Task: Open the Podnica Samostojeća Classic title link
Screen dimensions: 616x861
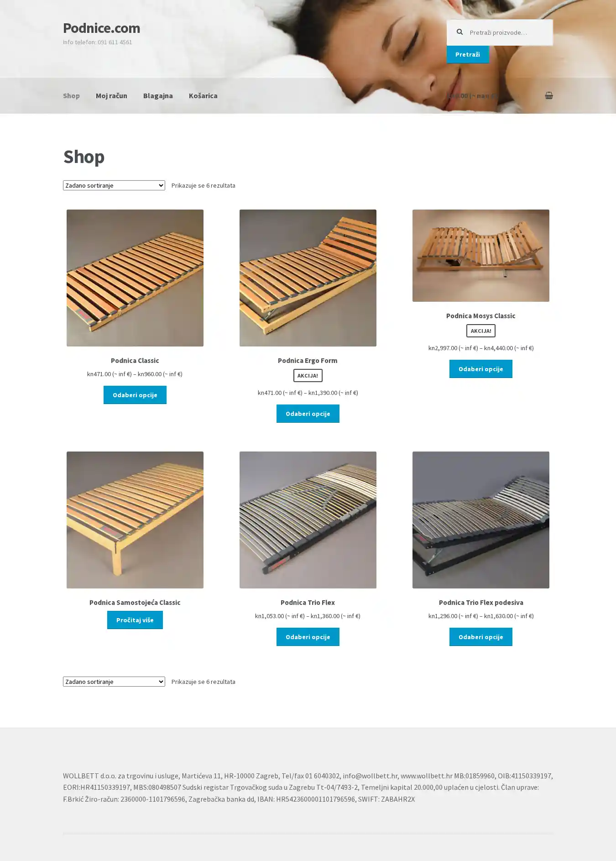Action: tap(135, 603)
